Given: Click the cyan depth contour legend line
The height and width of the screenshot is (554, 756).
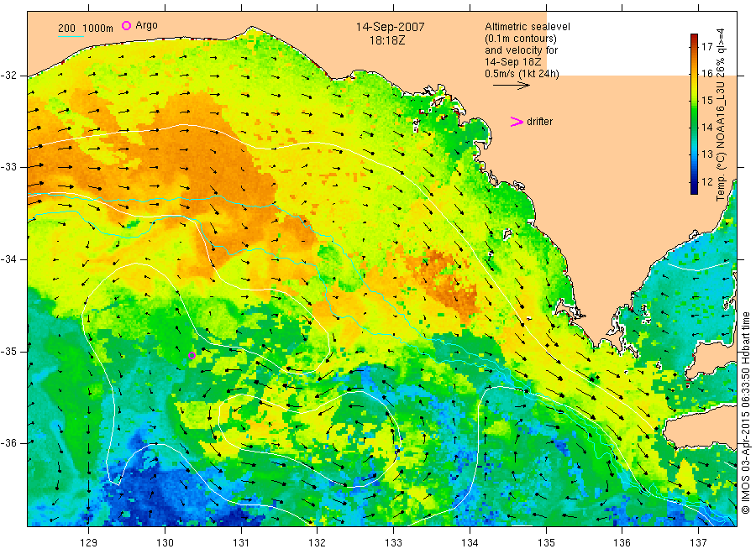Looking at the screenshot, I should 71,36.
